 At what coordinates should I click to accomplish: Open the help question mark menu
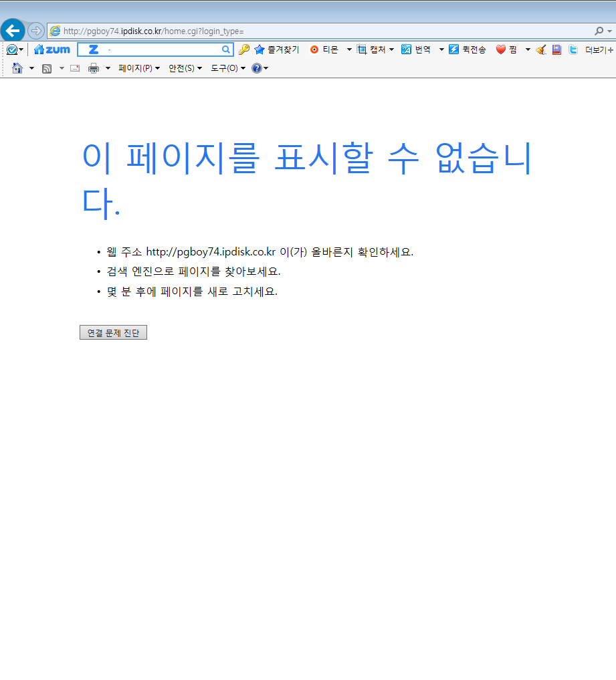(x=260, y=68)
